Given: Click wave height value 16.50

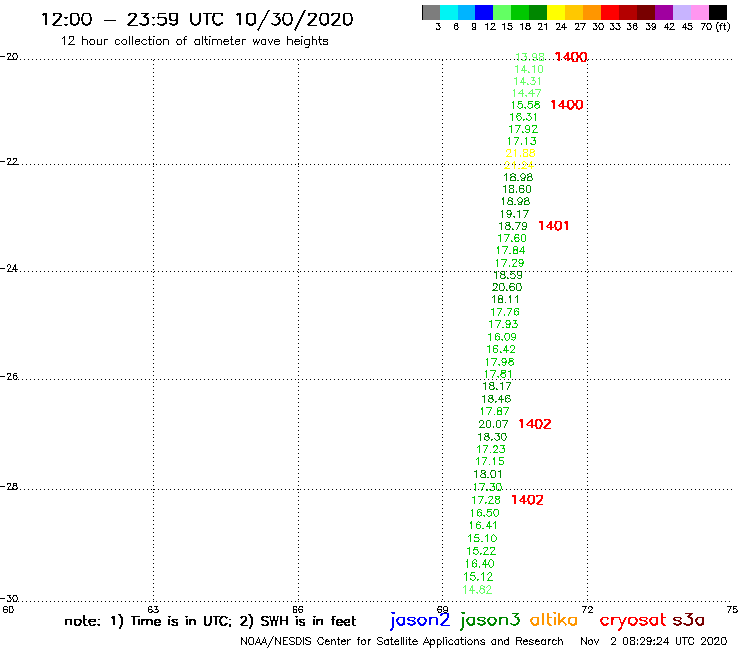Looking at the screenshot, I should tap(485, 513).
